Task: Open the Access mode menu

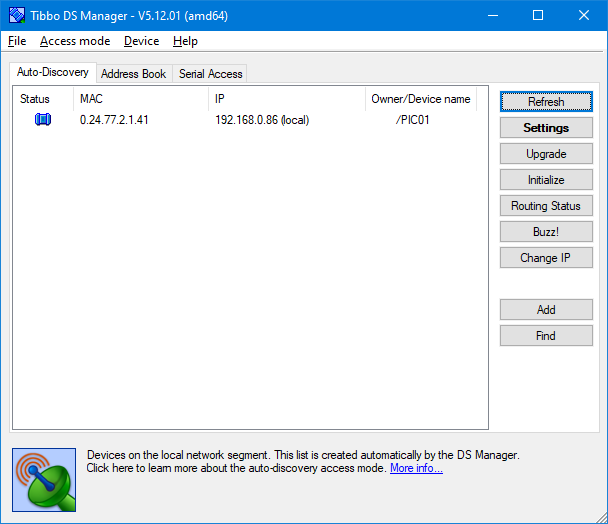Action: pyautogui.click(x=75, y=41)
